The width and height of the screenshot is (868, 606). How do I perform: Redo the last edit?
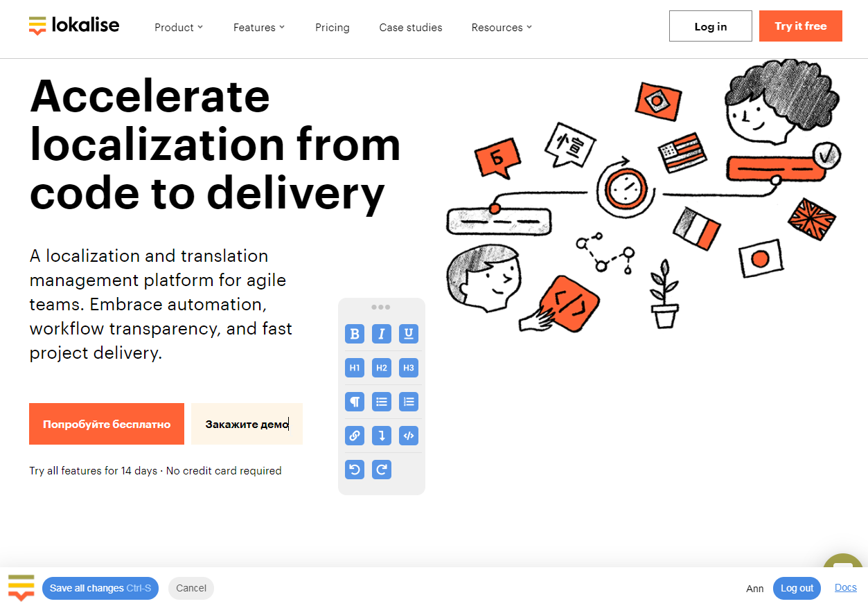381,469
